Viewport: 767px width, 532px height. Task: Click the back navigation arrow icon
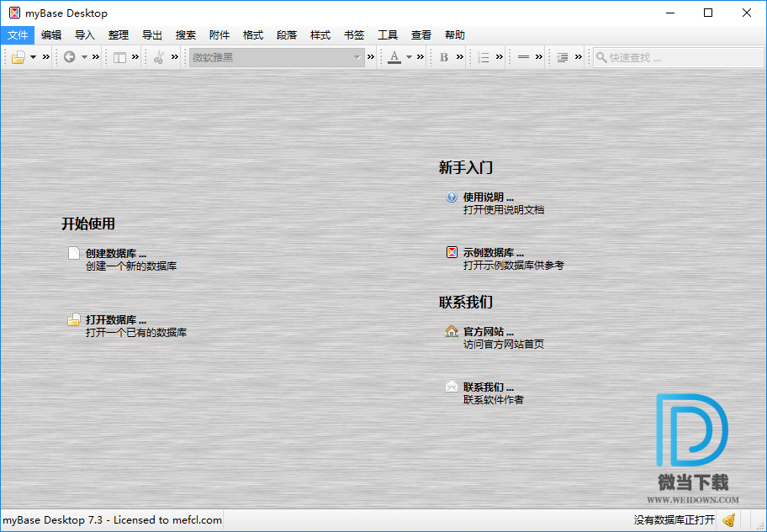[x=70, y=57]
